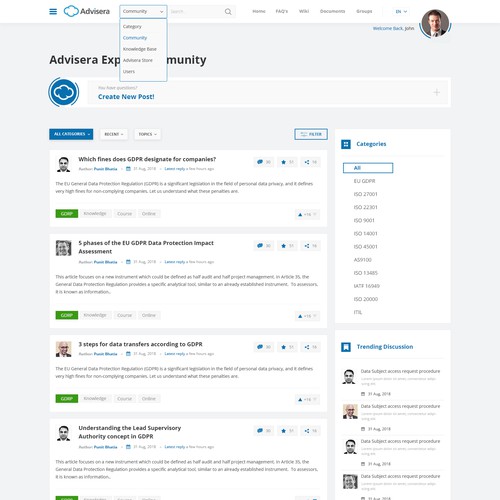The height and width of the screenshot is (500, 500).
Task: Open FAQ's in top navigation
Action: 281,11
